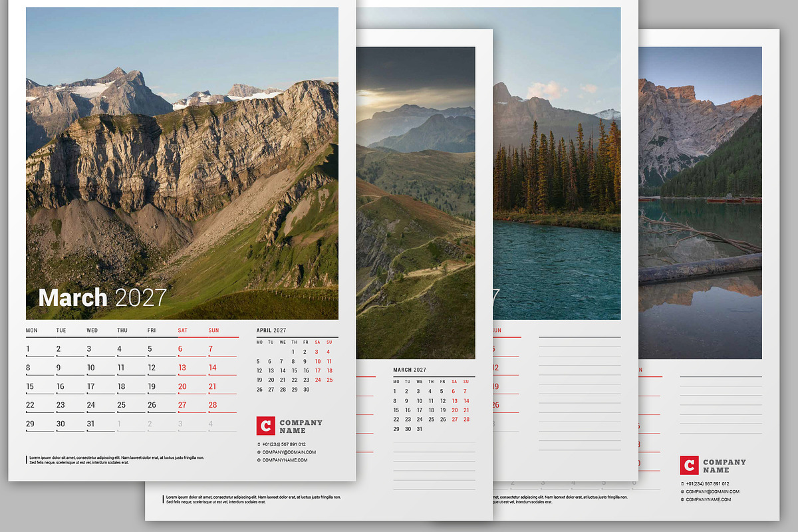Select the lake reflection photo on the rightmost page
This screenshot has height=532, width=798.
click(x=700, y=203)
